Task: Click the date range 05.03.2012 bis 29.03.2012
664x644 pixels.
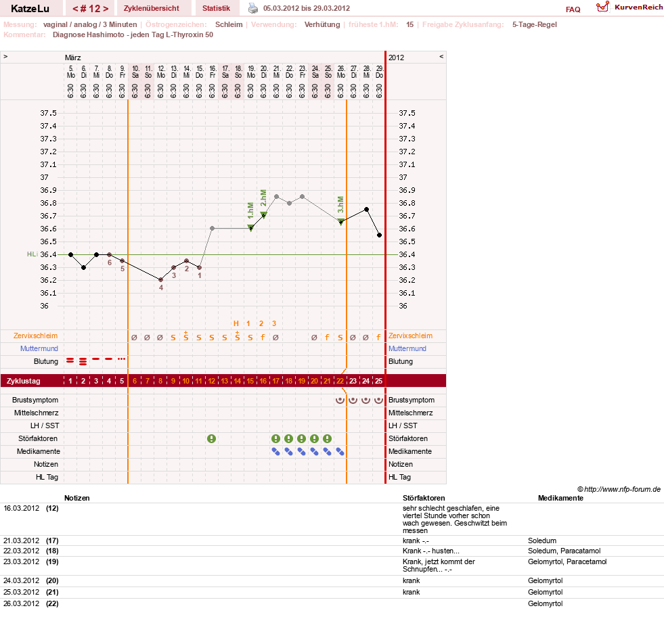Action: pyautogui.click(x=307, y=8)
